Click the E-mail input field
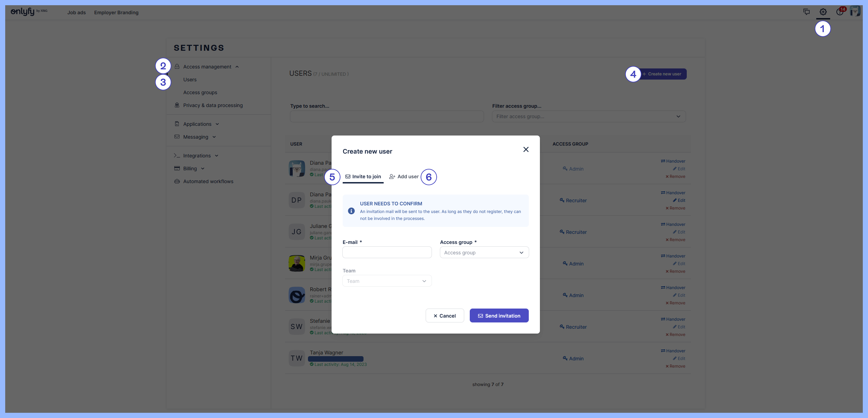Screen dimensions: 868x418 [387, 253]
